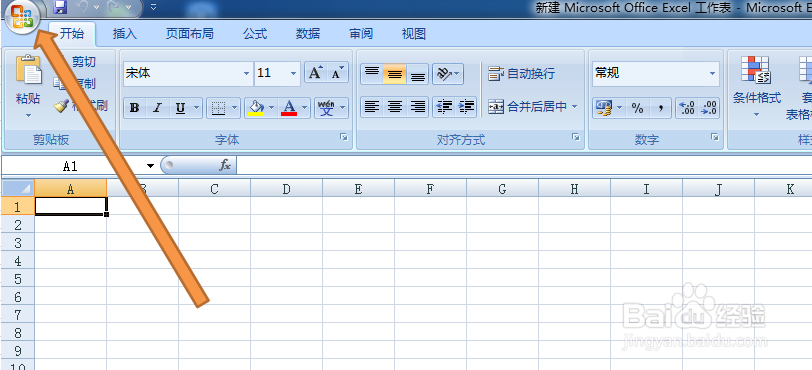Open Name Box dropdown arrow
The width and height of the screenshot is (812, 370).
tap(150, 166)
